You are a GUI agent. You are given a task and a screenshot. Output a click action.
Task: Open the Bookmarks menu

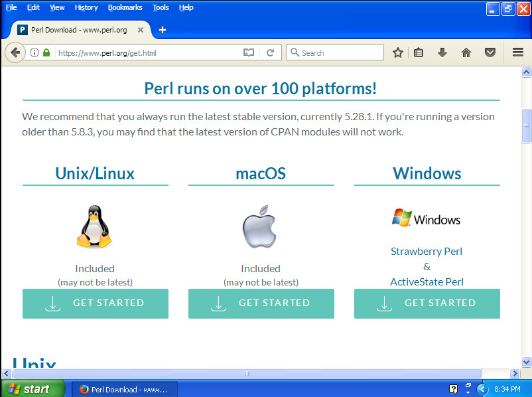tap(125, 7)
